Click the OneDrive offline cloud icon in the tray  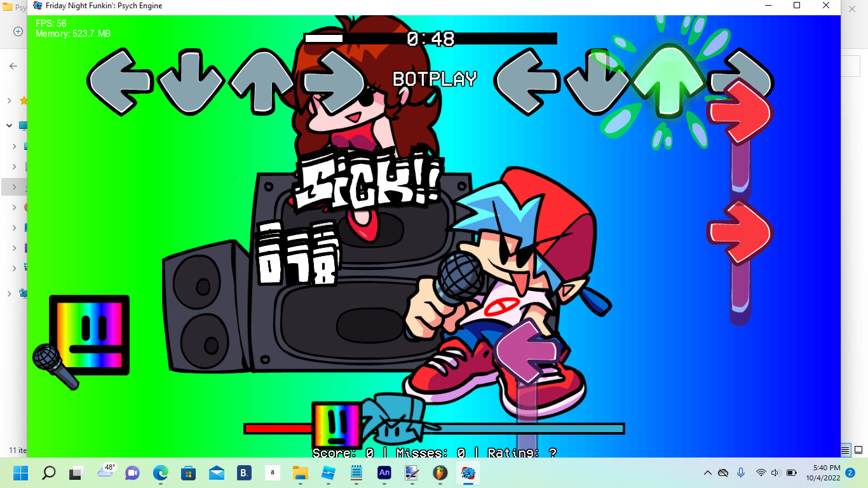(724, 473)
